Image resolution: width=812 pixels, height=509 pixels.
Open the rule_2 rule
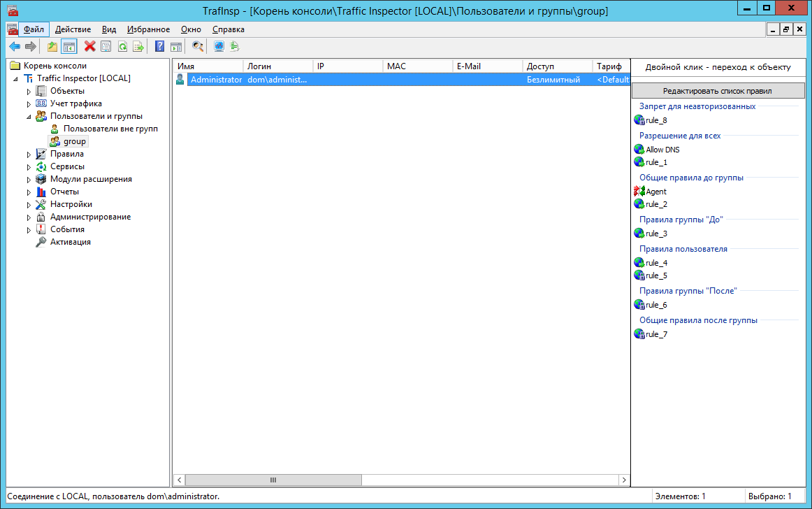tap(656, 204)
